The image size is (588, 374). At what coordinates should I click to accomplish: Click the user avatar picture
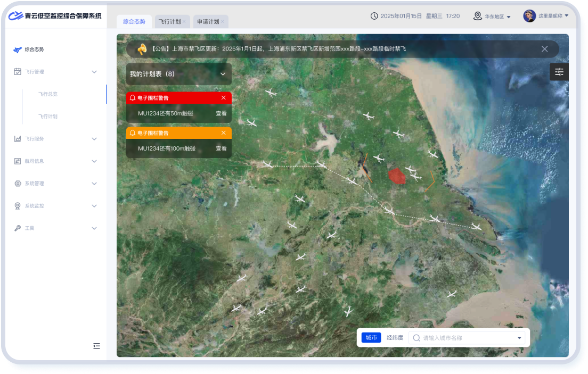pos(529,16)
